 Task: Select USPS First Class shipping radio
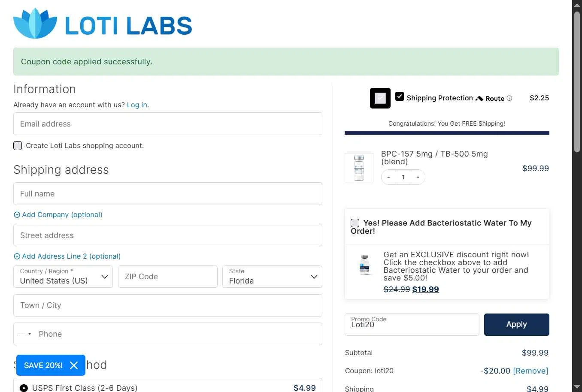[24, 388]
